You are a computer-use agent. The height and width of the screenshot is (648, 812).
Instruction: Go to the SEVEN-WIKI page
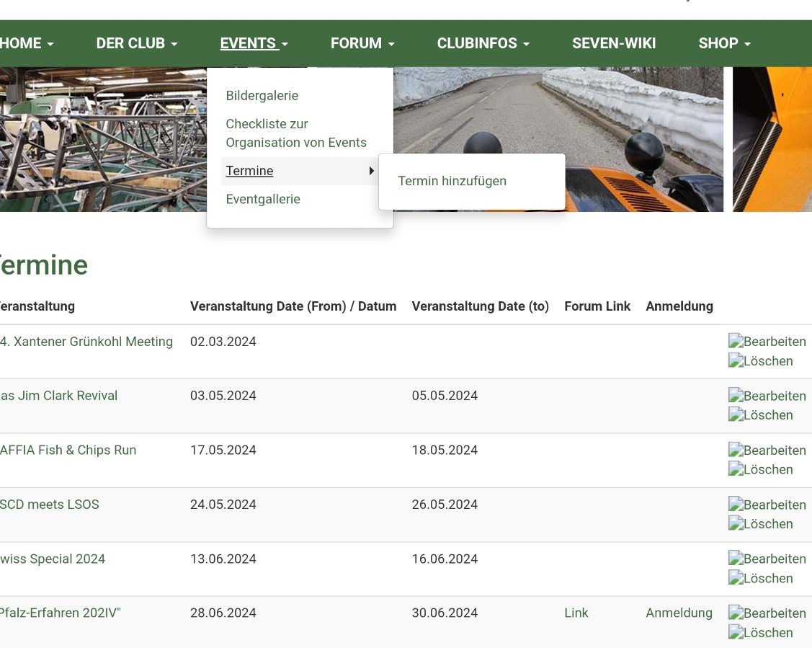point(614,43)
